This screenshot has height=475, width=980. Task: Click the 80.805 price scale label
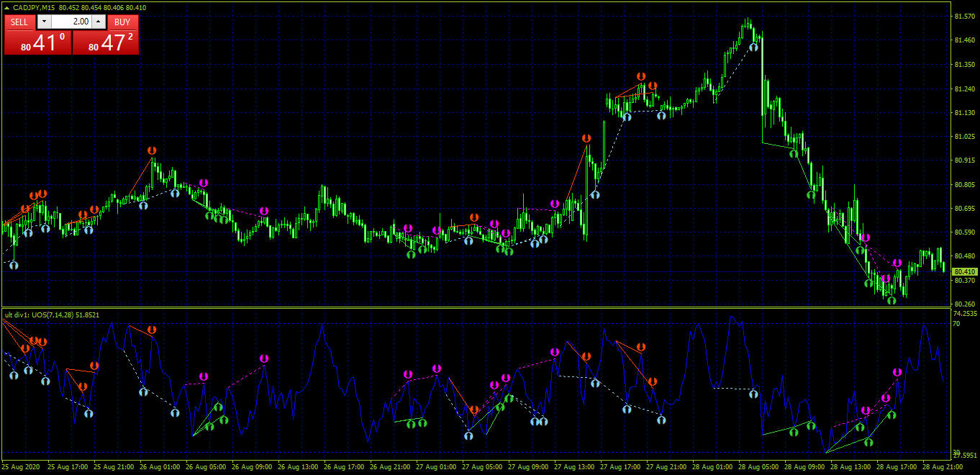point(963,185)
